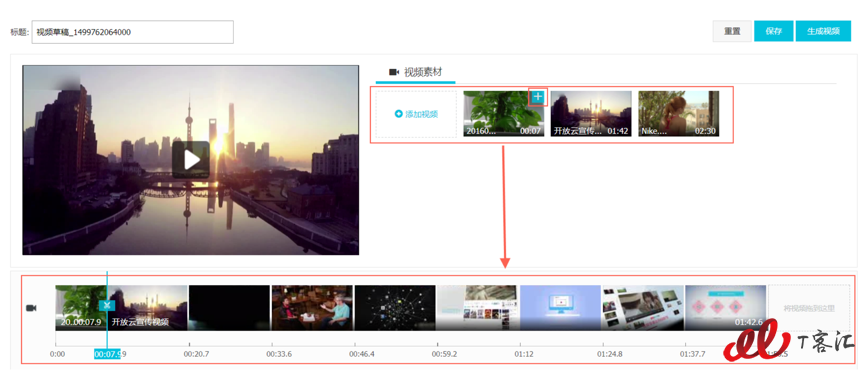This screenshot has width=865, height=372.
Task: Click the plus icon on plant thumbnail
Action: [x=538, y=97]
